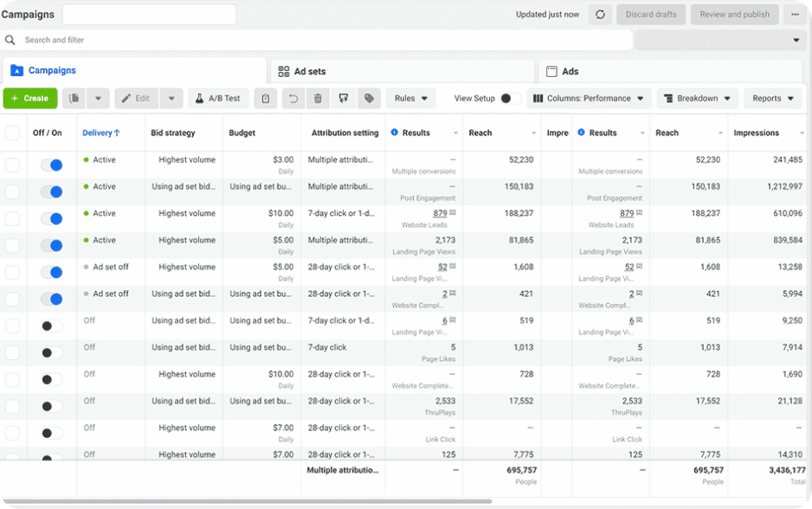Viewport: 812px width, 509px height.
Task: Click the Review and publish button
Action: tap(734, 15)
